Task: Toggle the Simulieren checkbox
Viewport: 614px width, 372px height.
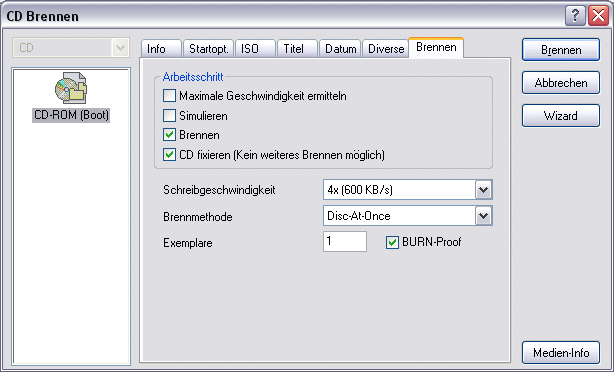Action: tap(169, 116)
